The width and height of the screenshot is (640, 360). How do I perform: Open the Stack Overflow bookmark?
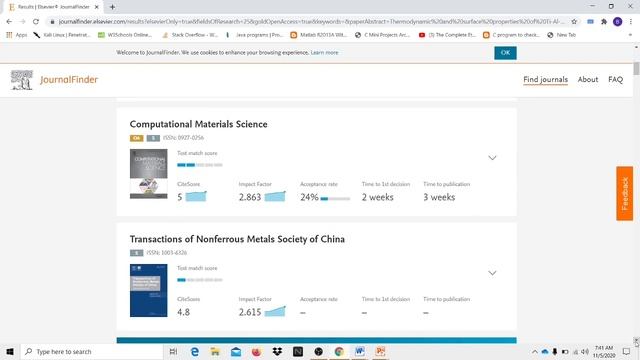190,35
